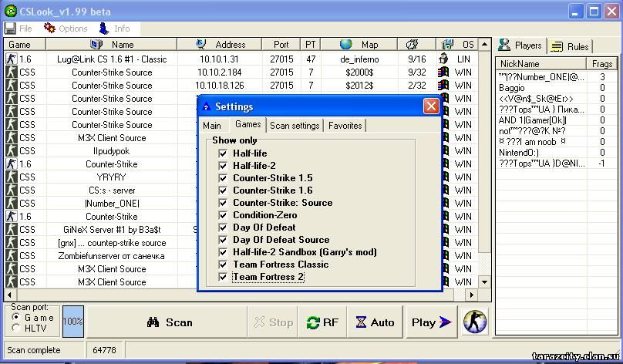Click the Play button
The image size is (623, 364).
pos(431,322)
